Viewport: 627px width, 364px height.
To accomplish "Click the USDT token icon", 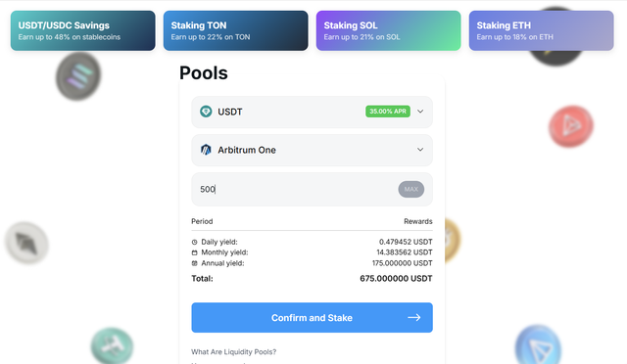I will point(206,112).
